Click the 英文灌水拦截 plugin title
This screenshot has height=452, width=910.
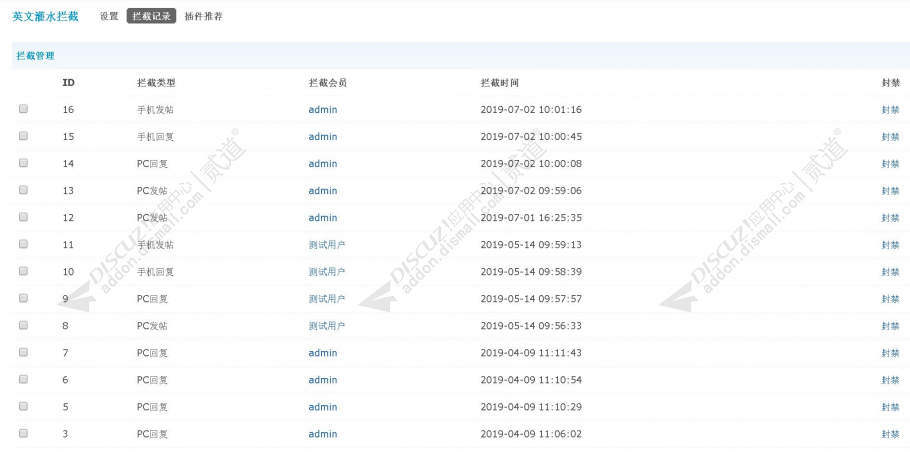pyautogui.click(x=45, y=16)
